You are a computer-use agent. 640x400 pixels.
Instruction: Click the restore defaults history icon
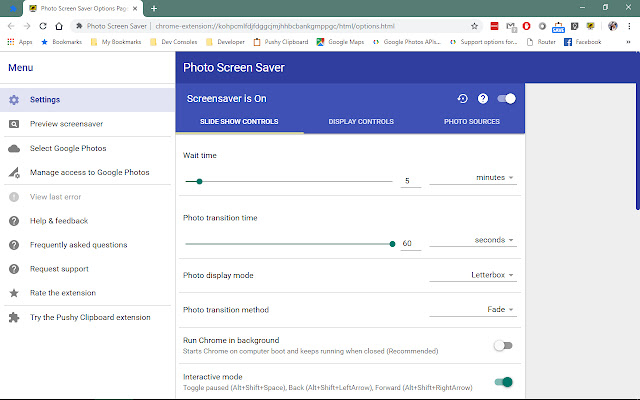coord(462,99)
